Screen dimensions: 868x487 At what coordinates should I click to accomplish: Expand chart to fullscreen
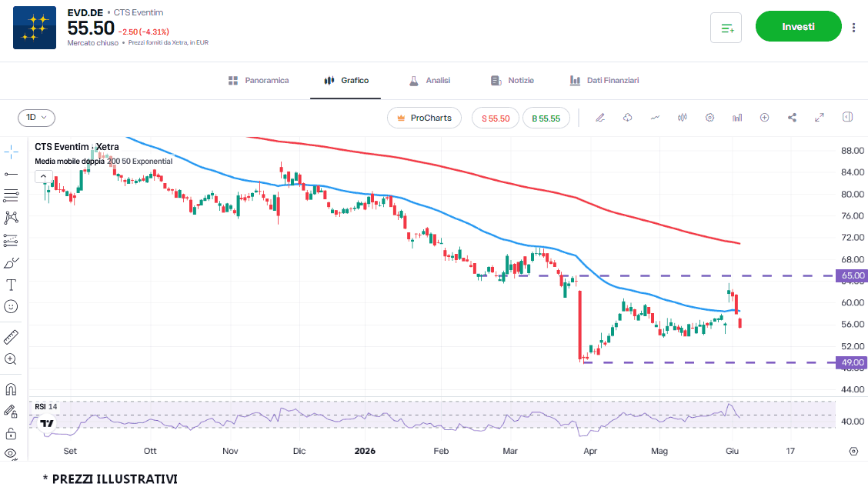tap(820, 117)
